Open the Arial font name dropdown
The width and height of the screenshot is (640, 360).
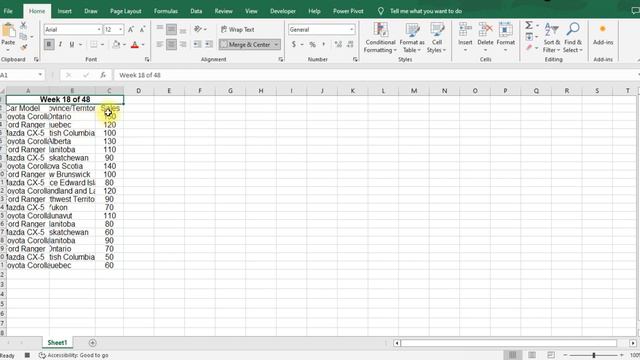98,29
